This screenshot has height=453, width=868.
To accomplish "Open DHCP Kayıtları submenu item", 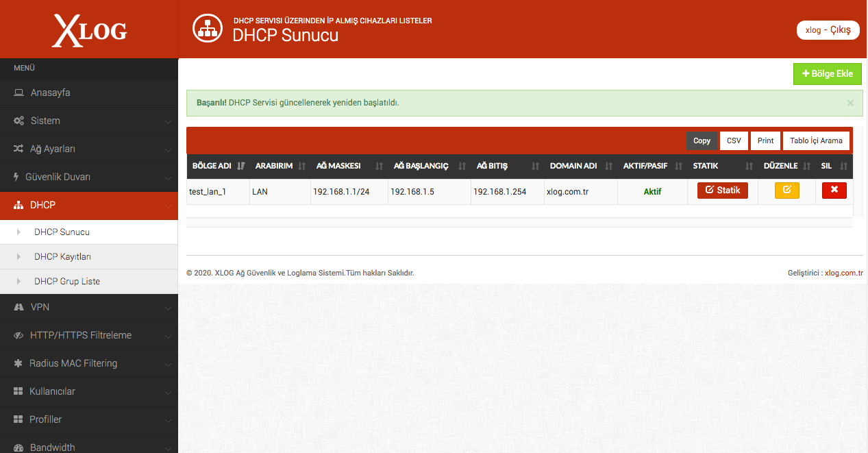I will coord(89,256).
